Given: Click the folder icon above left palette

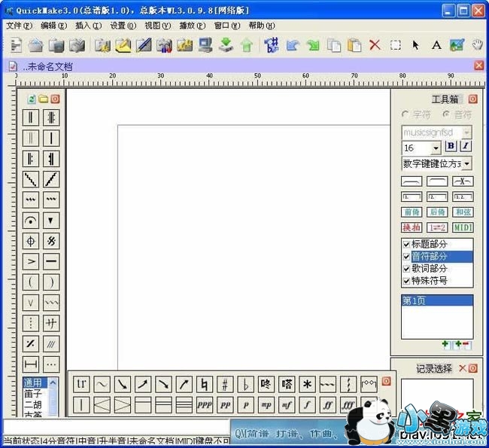Looking at the screenshot, I should pyautogui.click(x=44, y=99).
